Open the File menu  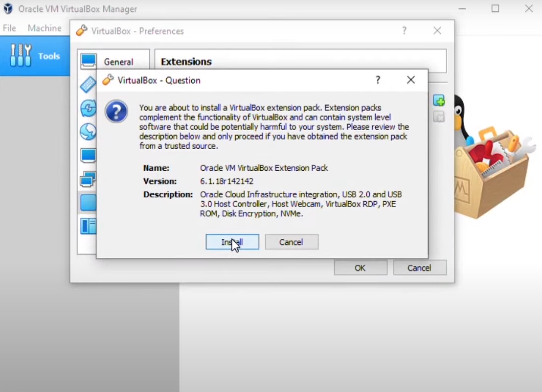coord(9,28)
